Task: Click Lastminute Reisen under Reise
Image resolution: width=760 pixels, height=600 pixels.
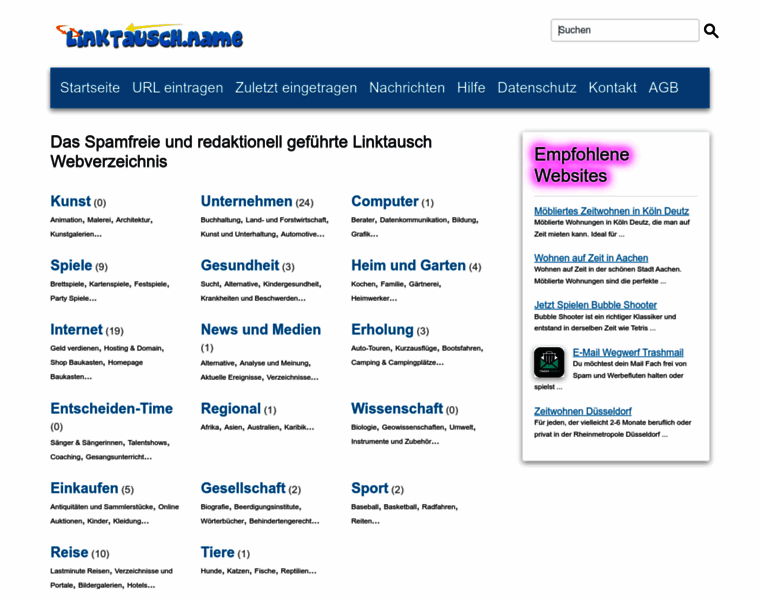Action: [x=80, y=571]
